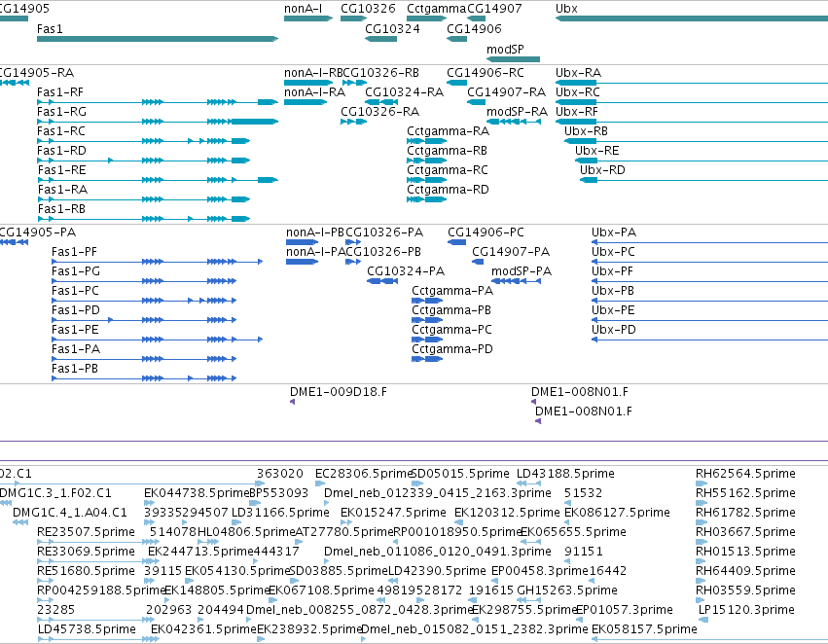
Task: Open the Cctgamma-RA transcript label
Action: [448, 131]
